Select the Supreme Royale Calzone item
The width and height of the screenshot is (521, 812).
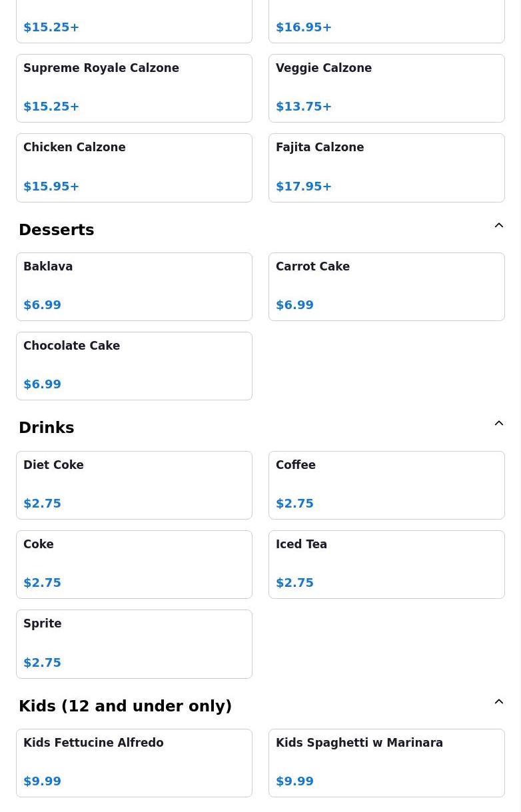tap(134, 88)
